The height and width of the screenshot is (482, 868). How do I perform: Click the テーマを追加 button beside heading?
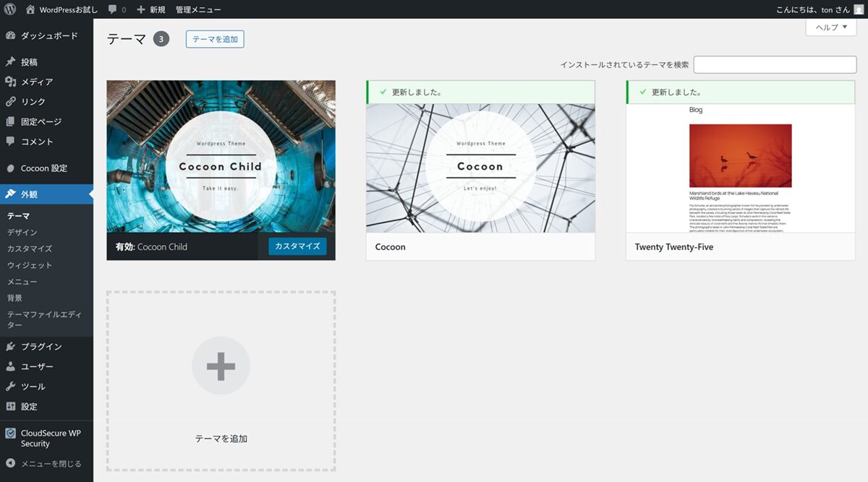click(x=215, y=39)
